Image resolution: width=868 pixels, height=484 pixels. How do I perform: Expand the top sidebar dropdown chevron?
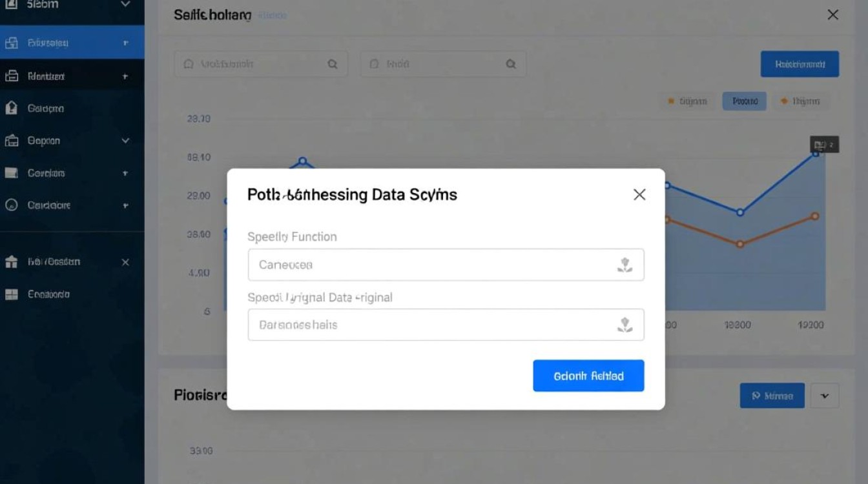click(125, 5)
